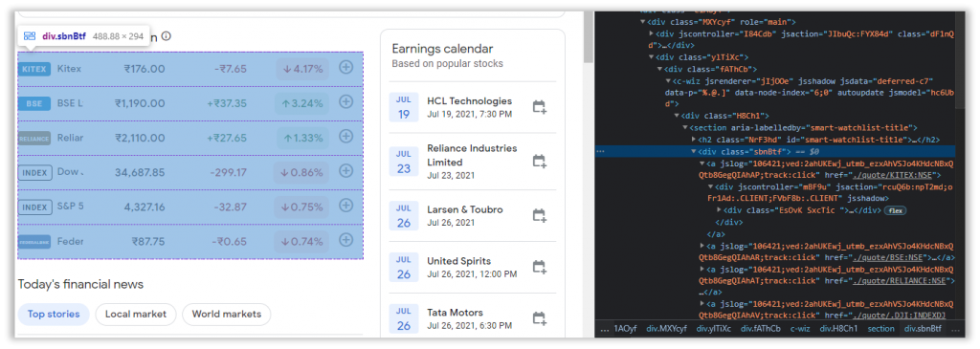The width and height of the screenshot is (980, 349).
Task: Click the RELIANCE ticker badge
Action: coord(34,138)
